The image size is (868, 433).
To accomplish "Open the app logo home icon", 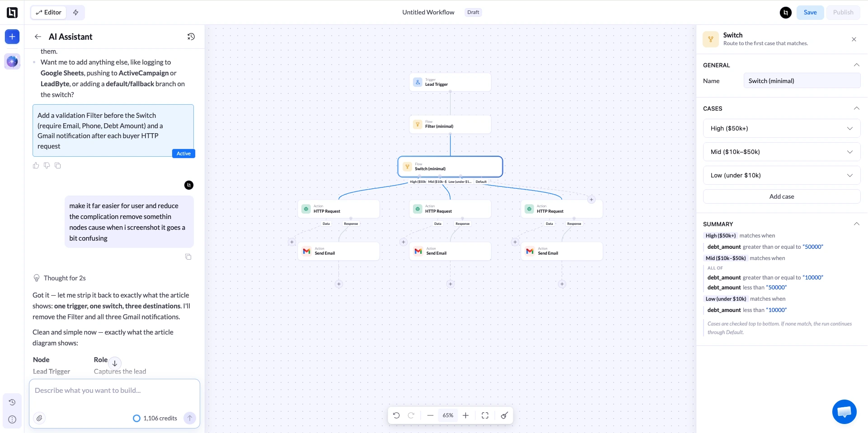I will coord(12,13).
